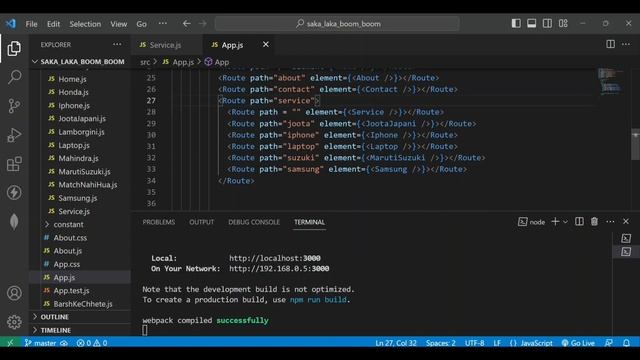The height and width of the screenshot is (360, 640).
Task: Split the terminal
Action: 579,221
